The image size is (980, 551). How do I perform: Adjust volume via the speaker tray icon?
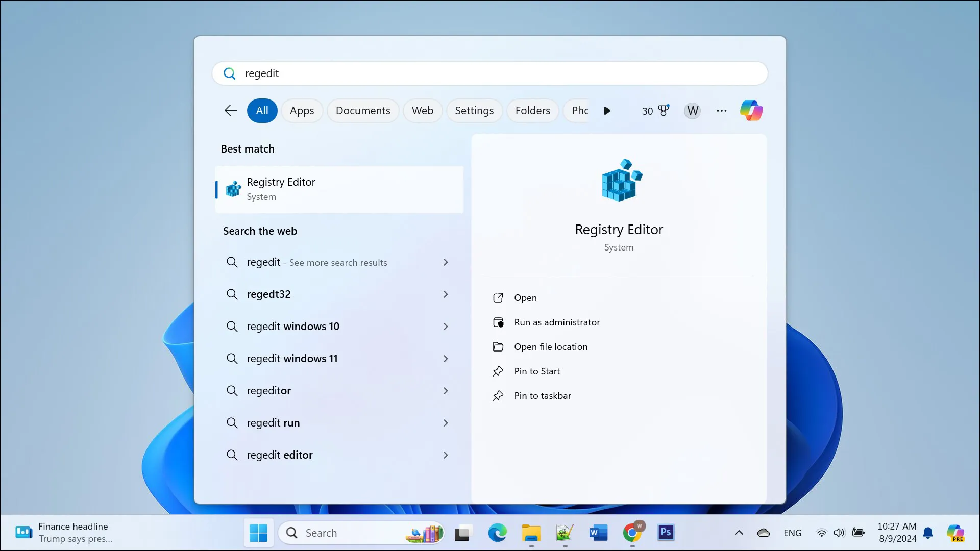tap(840, 533)
